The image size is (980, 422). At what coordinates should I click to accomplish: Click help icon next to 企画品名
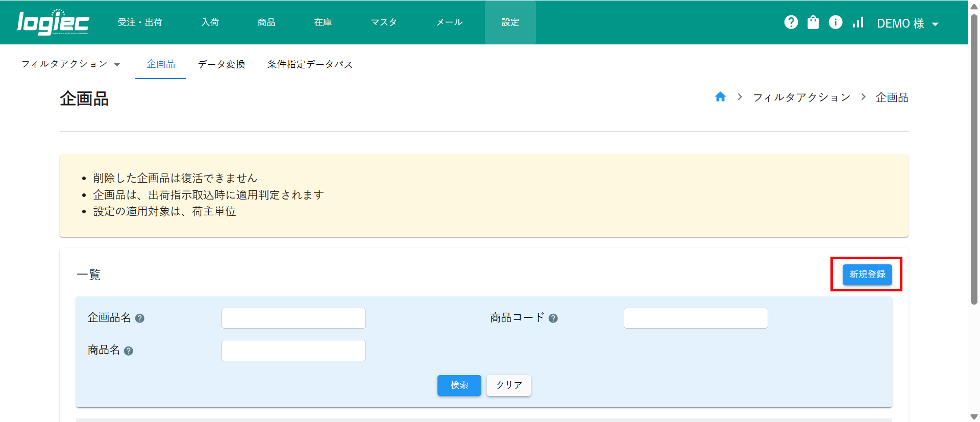[140, 318]
